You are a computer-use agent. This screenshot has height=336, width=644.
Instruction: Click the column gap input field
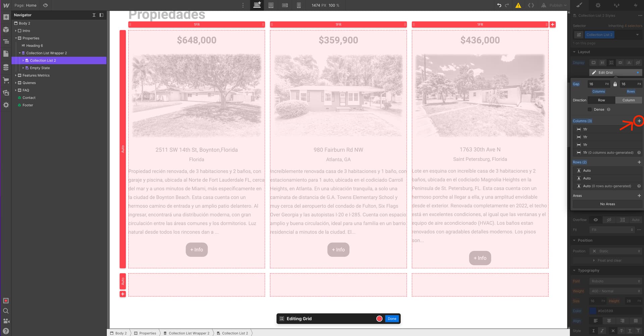tap(598, 84)
